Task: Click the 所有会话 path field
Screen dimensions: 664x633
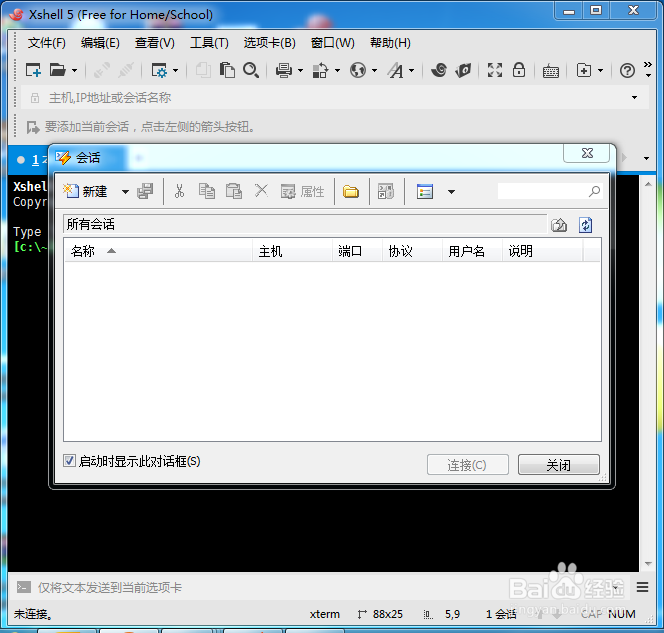Action: [x=305, y=224]
